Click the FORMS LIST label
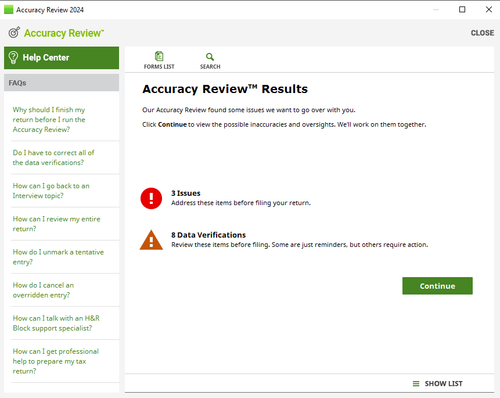This screenshot has height=398, width=500. click(159, 67)
